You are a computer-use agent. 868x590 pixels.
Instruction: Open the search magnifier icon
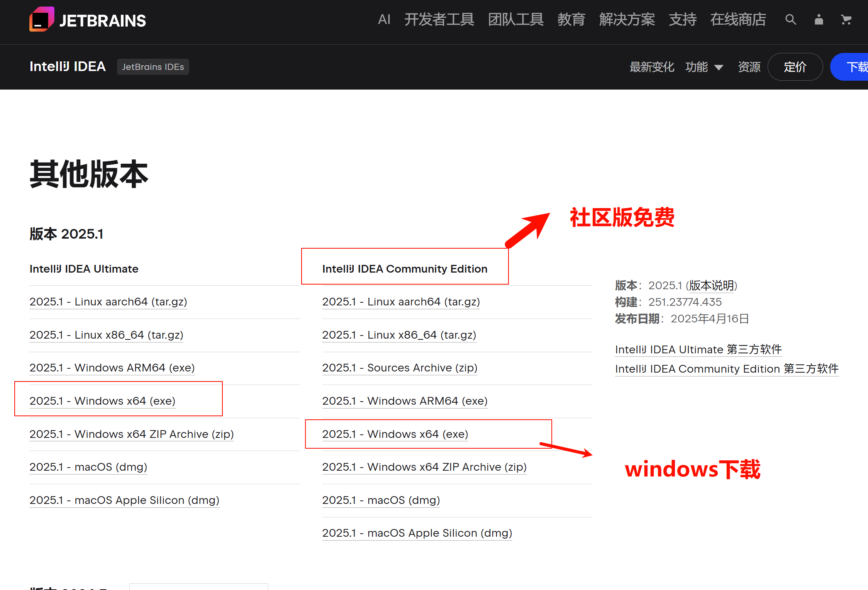pos(790,19)
